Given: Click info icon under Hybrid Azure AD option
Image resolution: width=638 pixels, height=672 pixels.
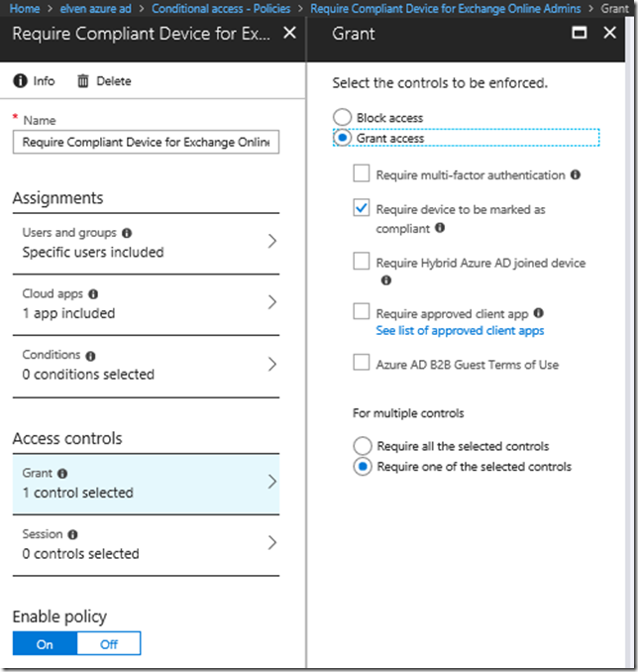Looking at the screenshot, I should [x=386, y=280].
